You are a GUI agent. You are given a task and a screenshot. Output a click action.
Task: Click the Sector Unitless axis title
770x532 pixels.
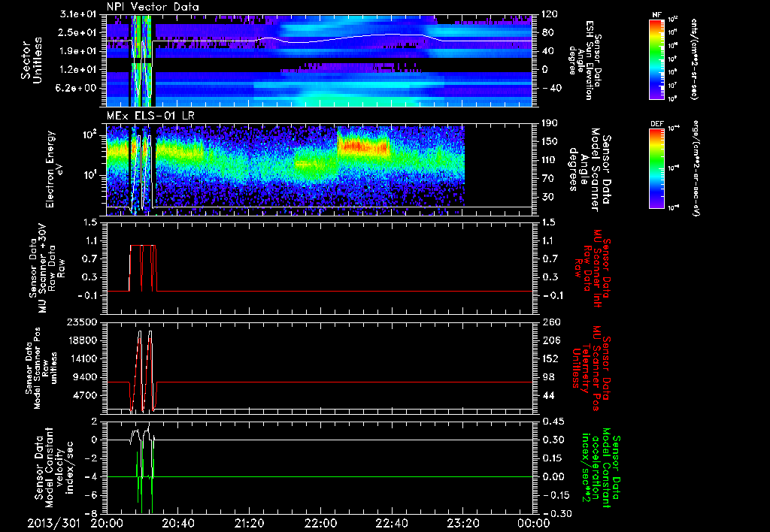coord(32,60)
